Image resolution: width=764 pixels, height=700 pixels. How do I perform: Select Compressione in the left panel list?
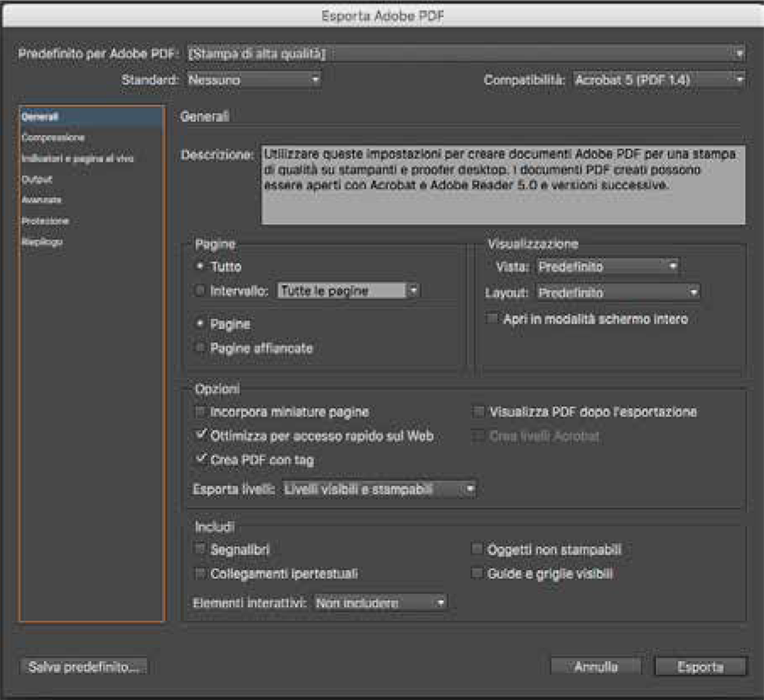point(91,137)
